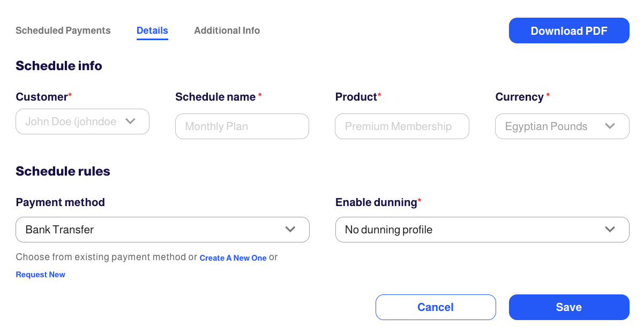Click the Save button

click(569, 307)
